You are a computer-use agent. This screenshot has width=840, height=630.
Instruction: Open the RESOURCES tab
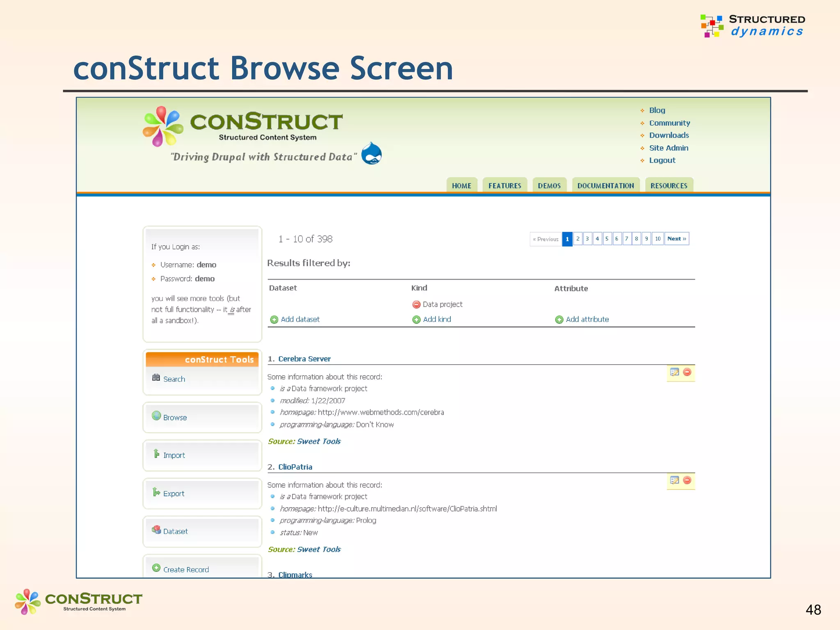pyautogui.click(x=669, y=185)
